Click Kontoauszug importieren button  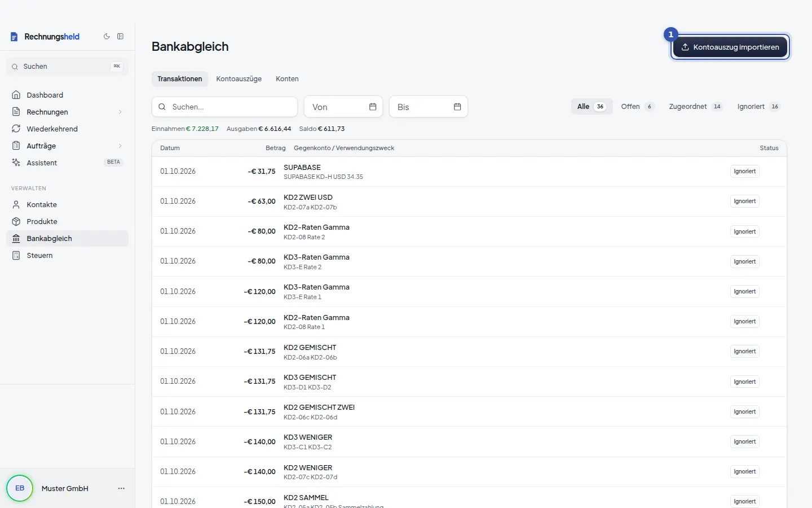pos(730,47)
